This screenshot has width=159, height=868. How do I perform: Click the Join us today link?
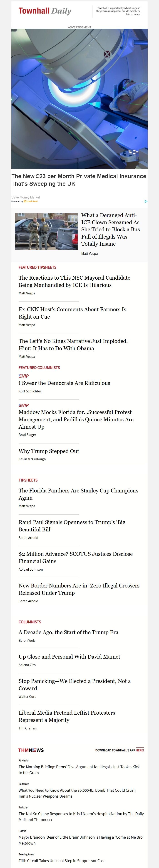click(133, 14)
